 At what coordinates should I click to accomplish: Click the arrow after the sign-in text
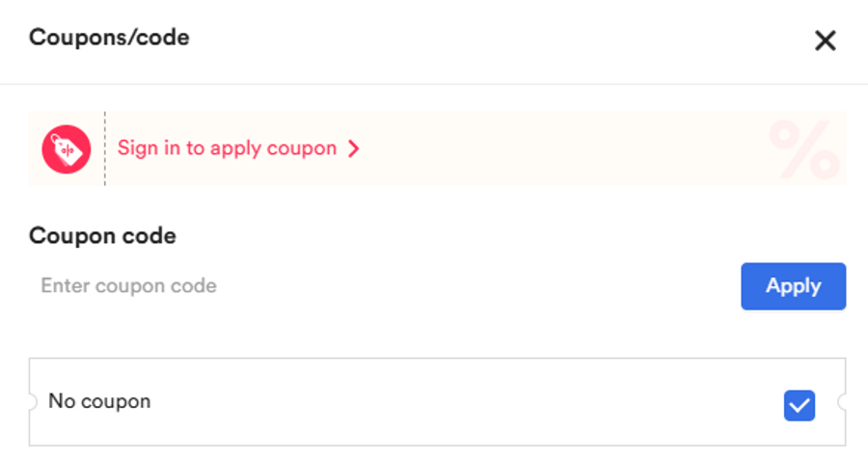(x=354, y=149)
